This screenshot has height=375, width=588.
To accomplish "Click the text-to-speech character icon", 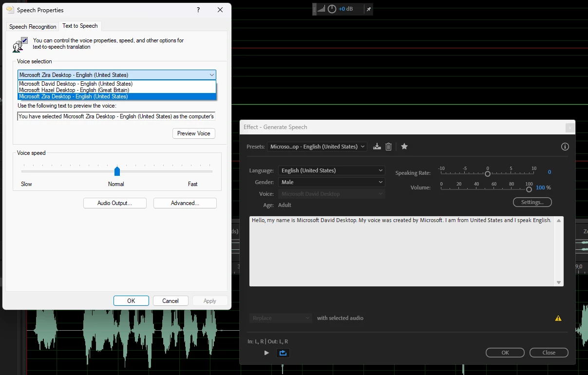I will [20, 44].
